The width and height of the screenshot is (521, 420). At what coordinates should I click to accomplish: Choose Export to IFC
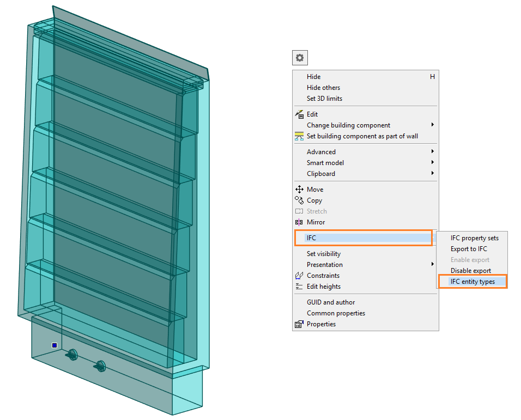[469, 249]
